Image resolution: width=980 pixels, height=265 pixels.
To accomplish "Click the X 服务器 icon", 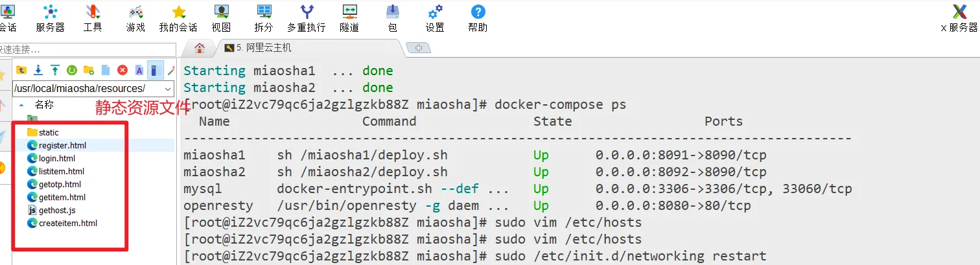I will coord(959,17).
